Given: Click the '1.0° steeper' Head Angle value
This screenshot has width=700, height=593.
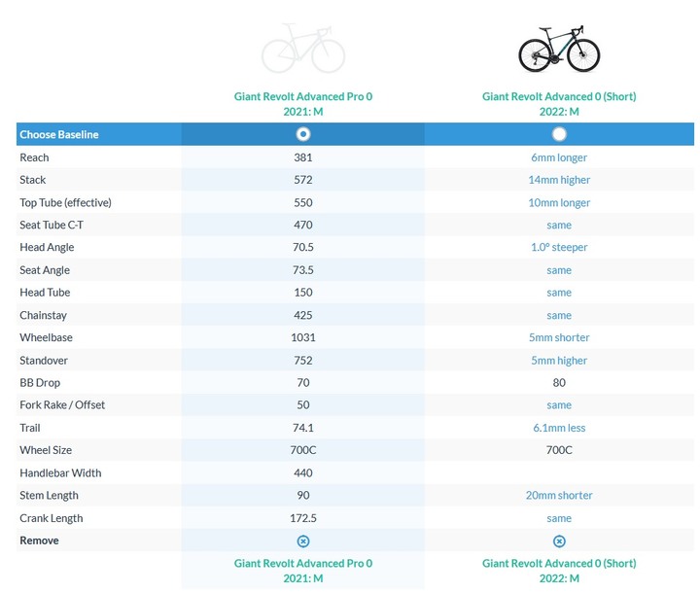Looking at the screenshot, I should (559, 247).
